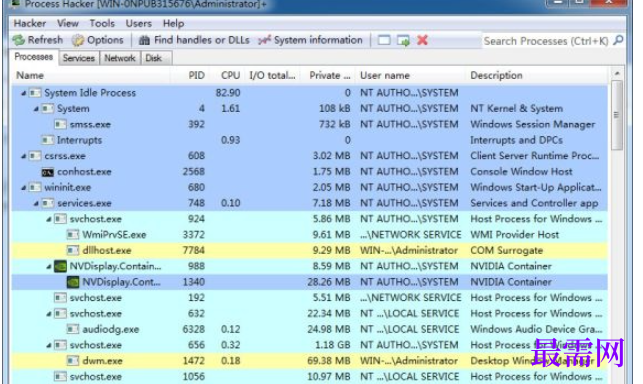Open the Hacker menu
This screenshot has width=643, height=384.
30,23
